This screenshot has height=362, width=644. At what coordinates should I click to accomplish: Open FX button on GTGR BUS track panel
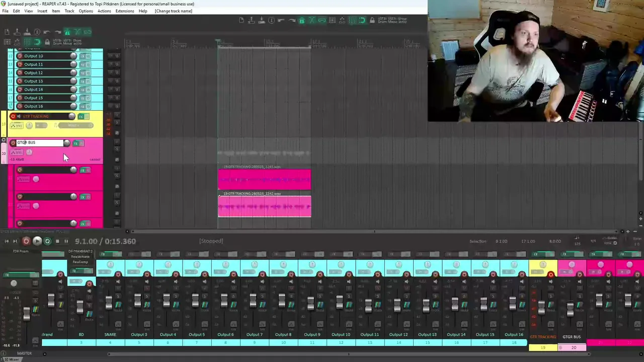pyautogui.click(x=76, y=143)
